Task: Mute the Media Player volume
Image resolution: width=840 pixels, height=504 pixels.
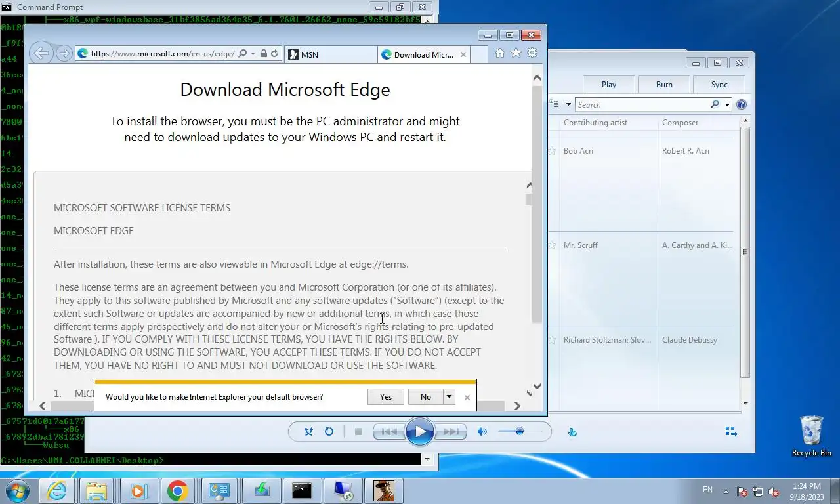Action: 482,432
